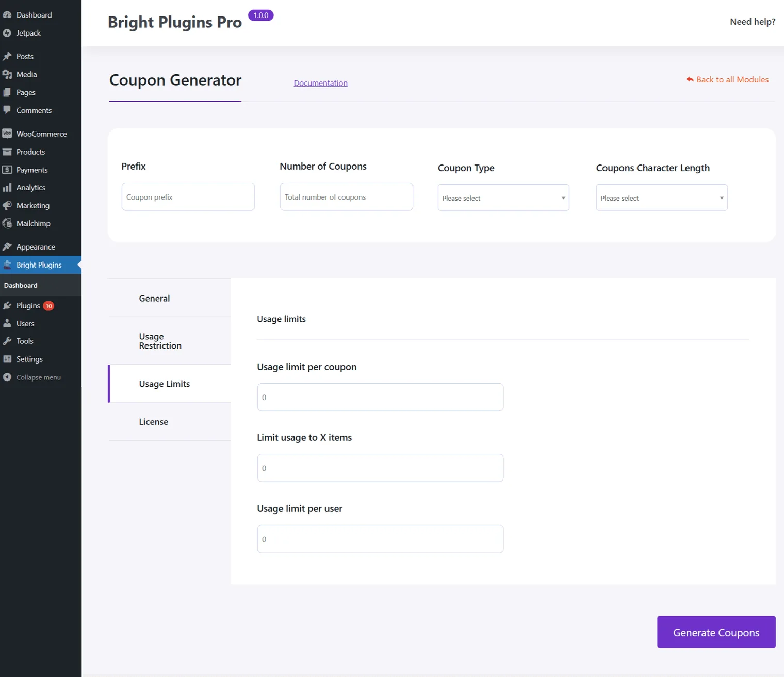Viewport: 784px width, 677px height.
Task: Click the Usage limit per coupon field
Action: pyautogui.click(x=380, y=397)
